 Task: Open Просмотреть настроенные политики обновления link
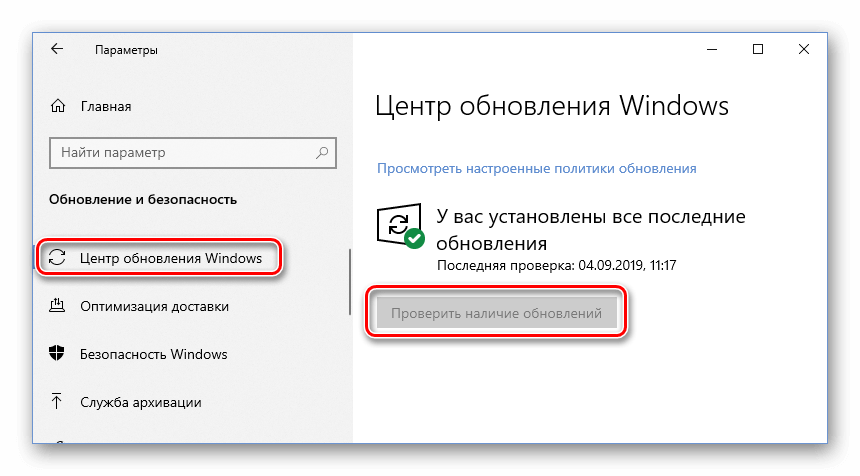[x=536, y=168]
